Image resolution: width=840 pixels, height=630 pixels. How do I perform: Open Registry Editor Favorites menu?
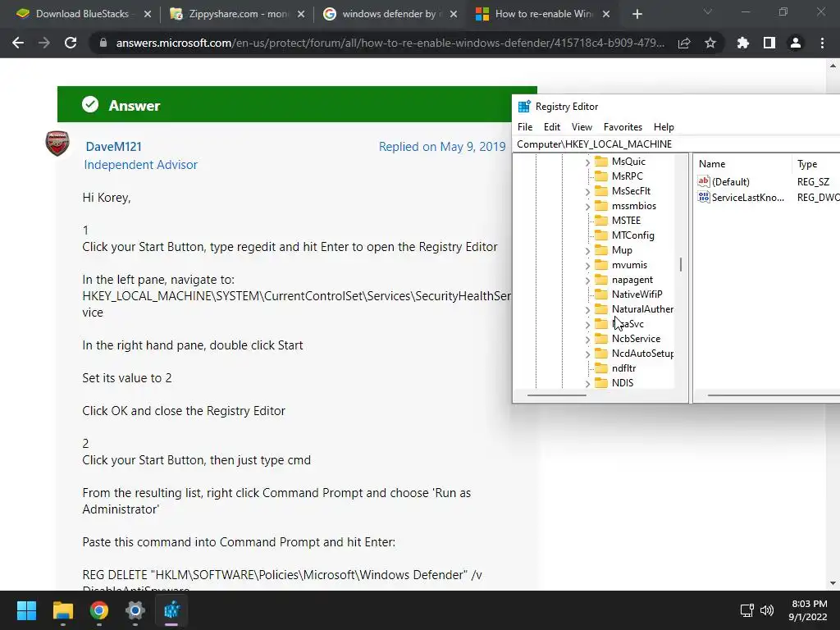tap(623, 127)
